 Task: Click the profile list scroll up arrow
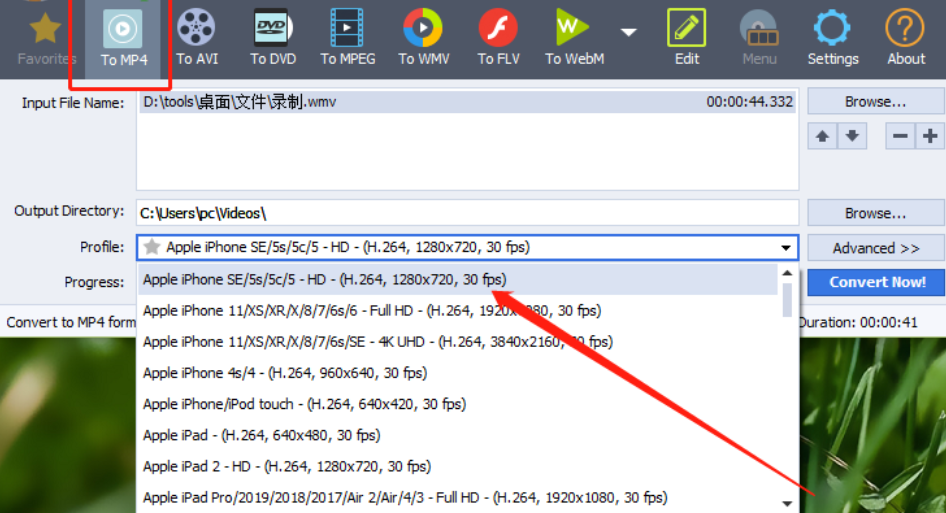coord(787,273)
